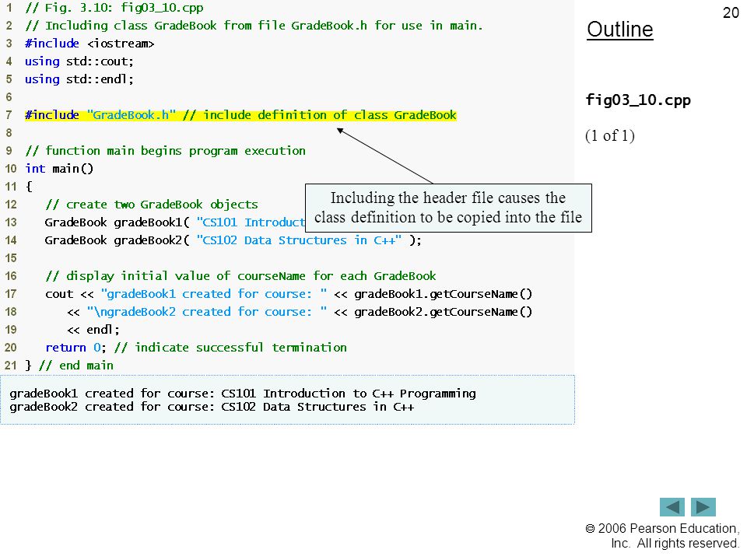Click the gradeBook2 declaration on line 14

click(x=233, y=240)
